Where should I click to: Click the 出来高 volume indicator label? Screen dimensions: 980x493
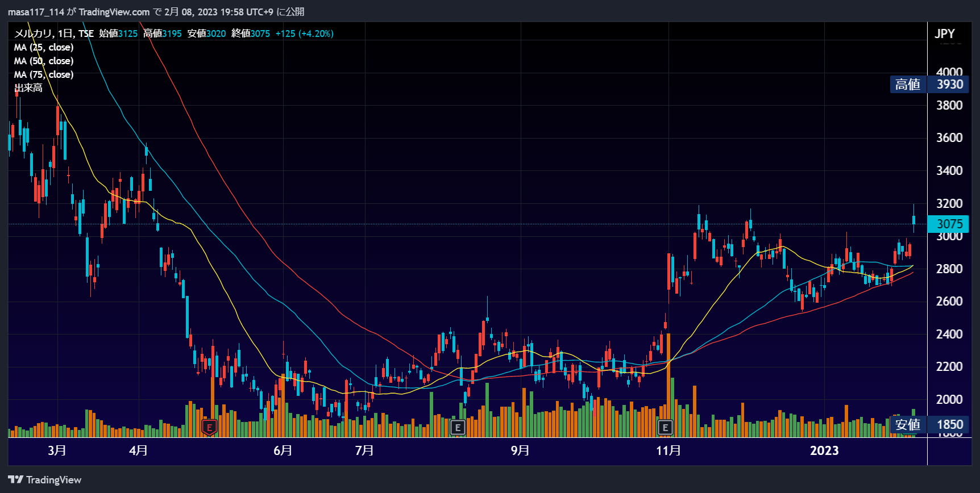click(x=28, y=88)
